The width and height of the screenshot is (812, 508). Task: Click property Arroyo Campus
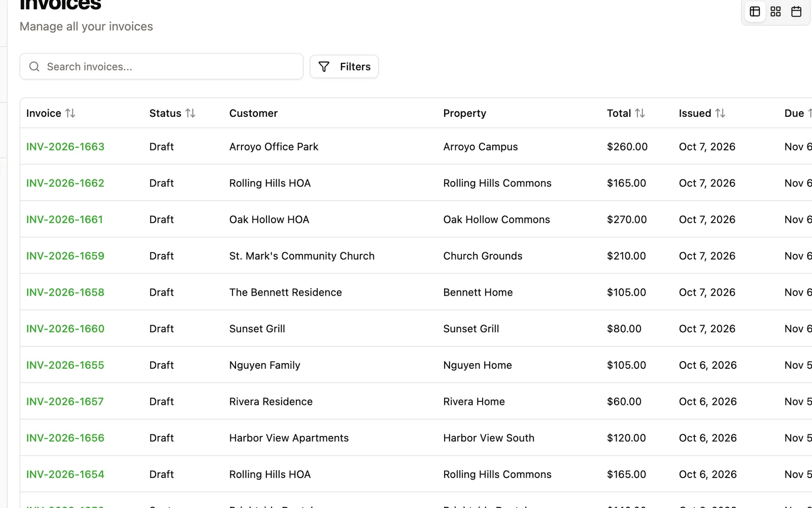(x=481, y=147)
